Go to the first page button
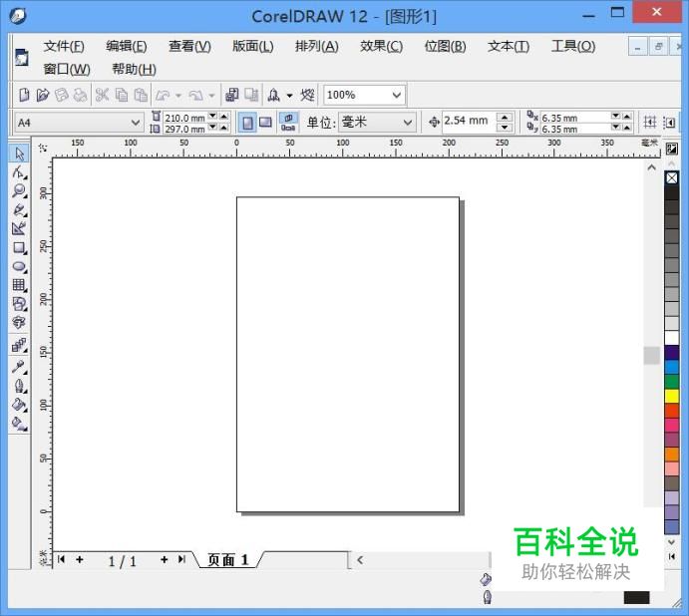This screenshot has height=616, width=689. point(61,559)
